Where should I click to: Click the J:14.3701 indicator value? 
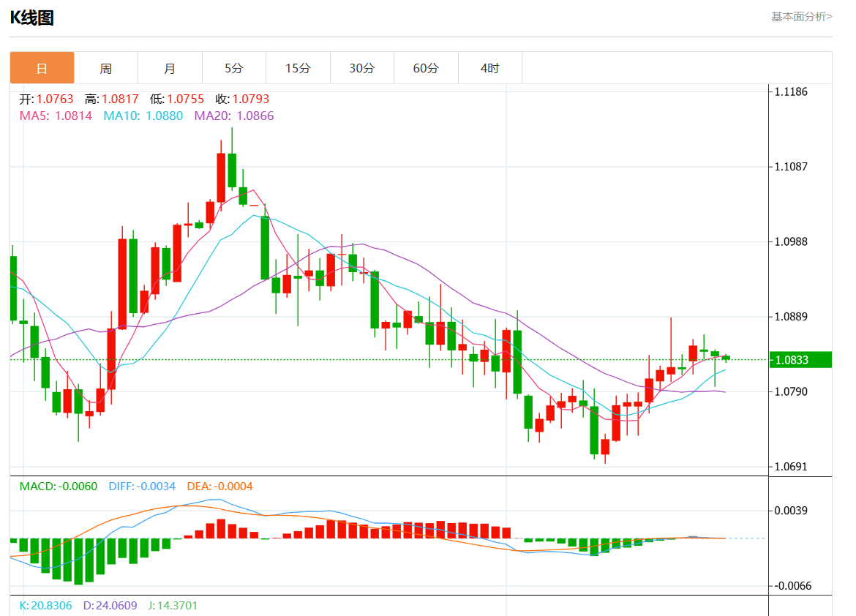[x=173, y=605]
